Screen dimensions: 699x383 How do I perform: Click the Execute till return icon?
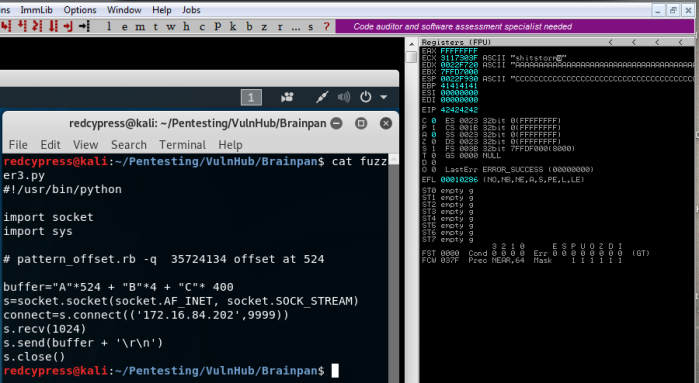pos(68,26)
